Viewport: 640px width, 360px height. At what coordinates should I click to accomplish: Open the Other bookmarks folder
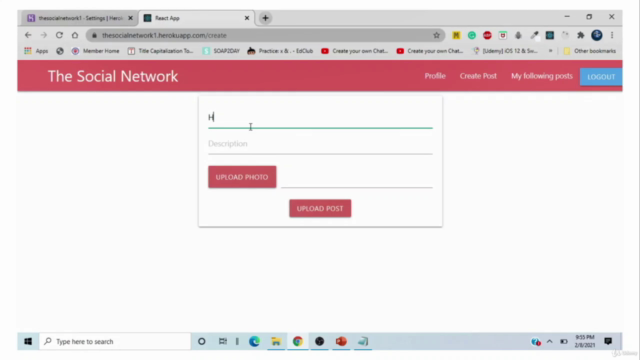tap(589, 51)
